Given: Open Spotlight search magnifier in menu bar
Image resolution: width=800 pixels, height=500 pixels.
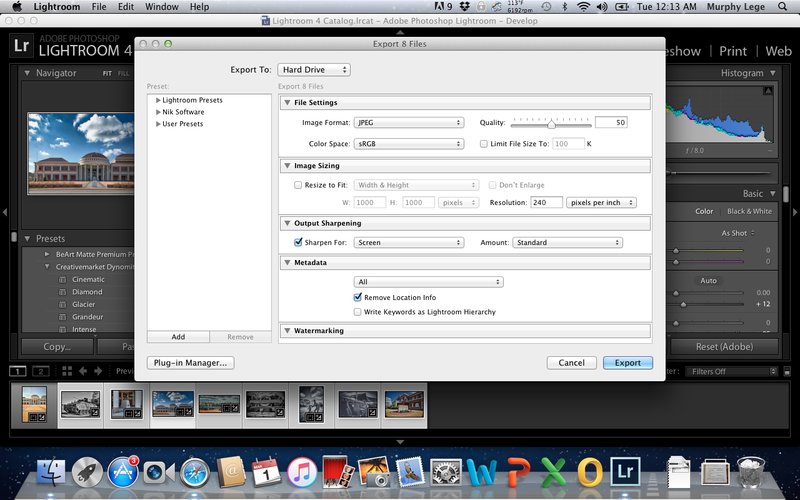Looking at the screenshot, I should coord(782,7).
